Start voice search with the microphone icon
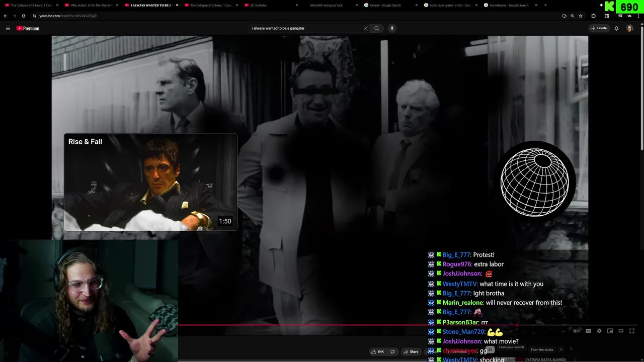Image resolution: width=644 pixels, height=362 pixels. pos(392,28)
